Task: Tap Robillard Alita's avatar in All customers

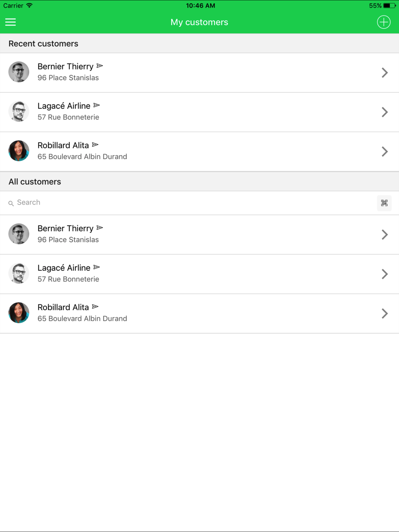Action: (19, 313)
